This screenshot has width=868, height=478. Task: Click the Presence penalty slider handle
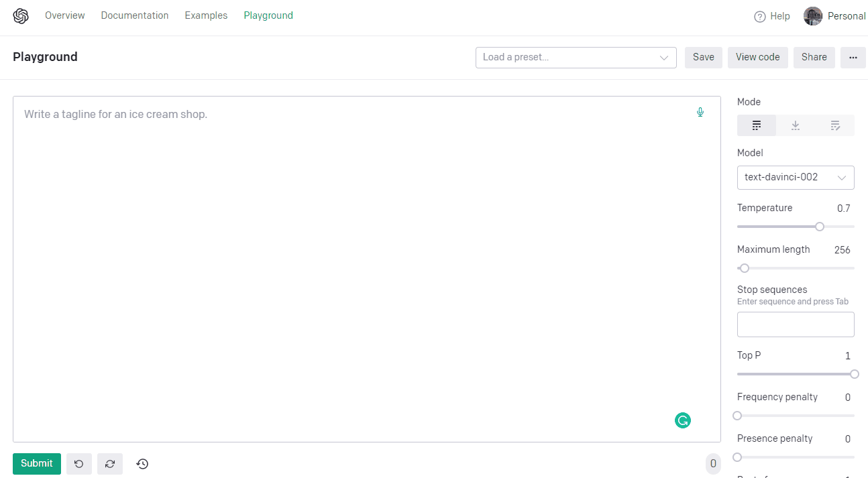[737, 457]
